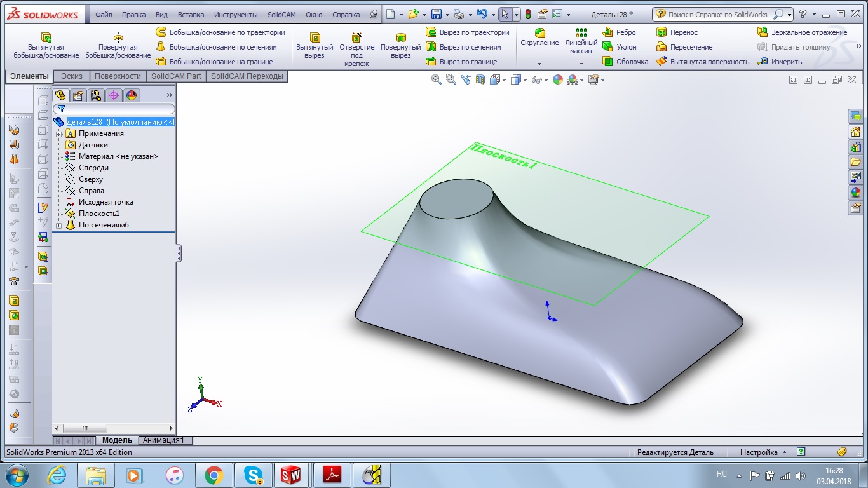Toggle system volume speaker icon in tray
Image resolution: width=868 pixels, height=488 pixels.
click(x=799, y=475)
